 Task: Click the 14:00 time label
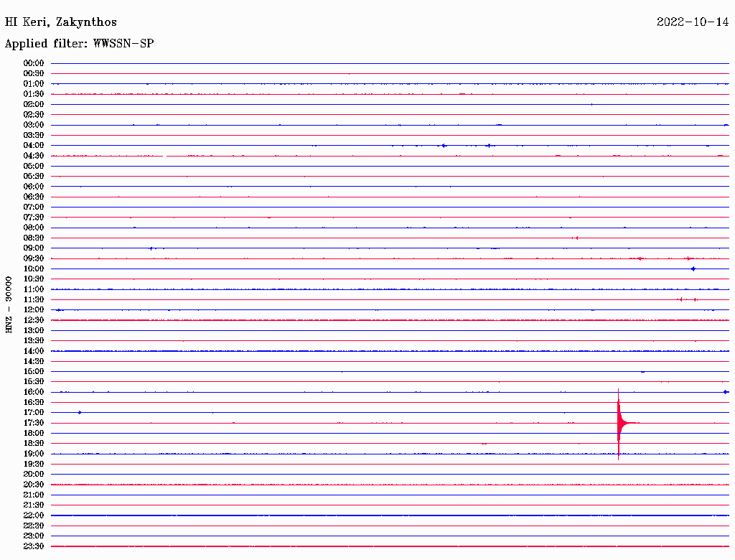pyautogui.click(x=33, y=351)
